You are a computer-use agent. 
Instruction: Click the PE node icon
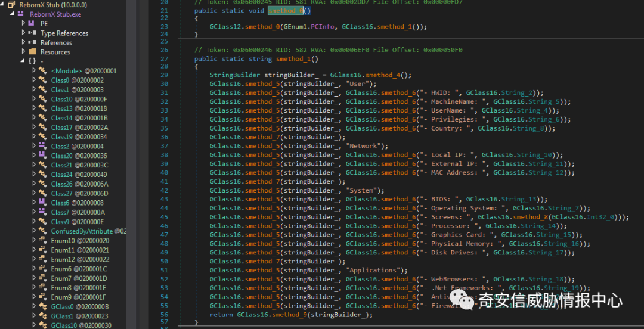point(32,23)
